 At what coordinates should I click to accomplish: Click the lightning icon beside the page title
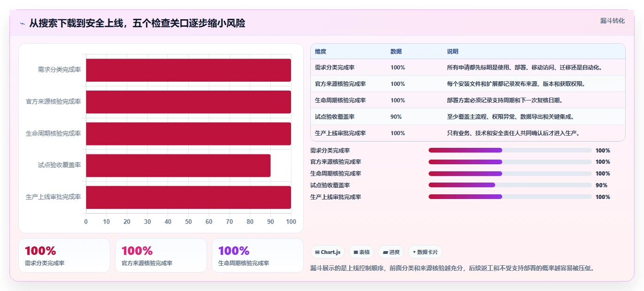pos(23,23)
